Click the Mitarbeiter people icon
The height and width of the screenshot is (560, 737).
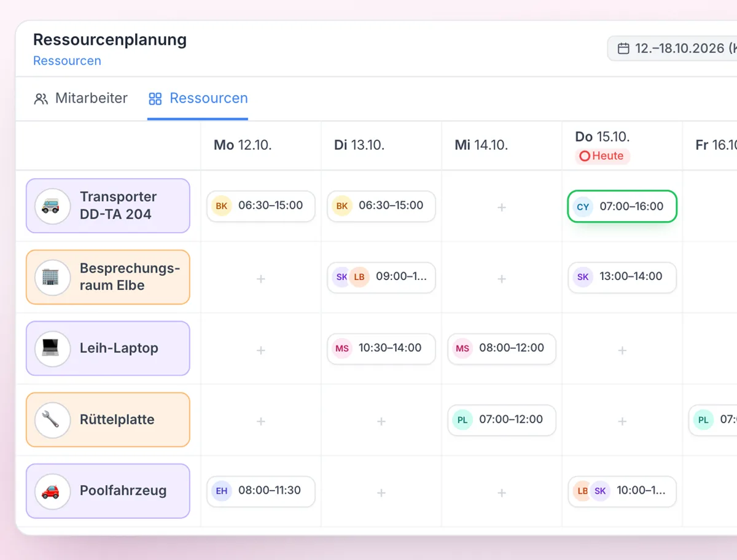point(41,99)
